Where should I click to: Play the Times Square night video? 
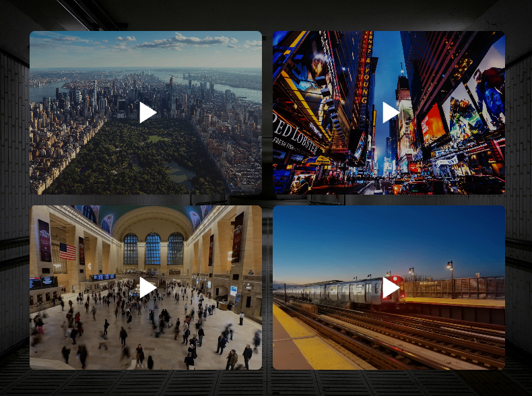tap(390, 112)
